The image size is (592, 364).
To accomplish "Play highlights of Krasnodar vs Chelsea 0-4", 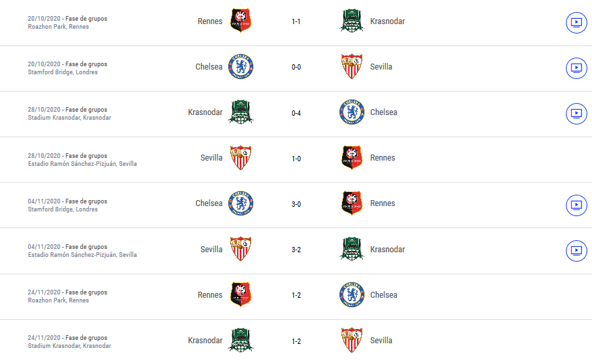I will pos(576,114).
